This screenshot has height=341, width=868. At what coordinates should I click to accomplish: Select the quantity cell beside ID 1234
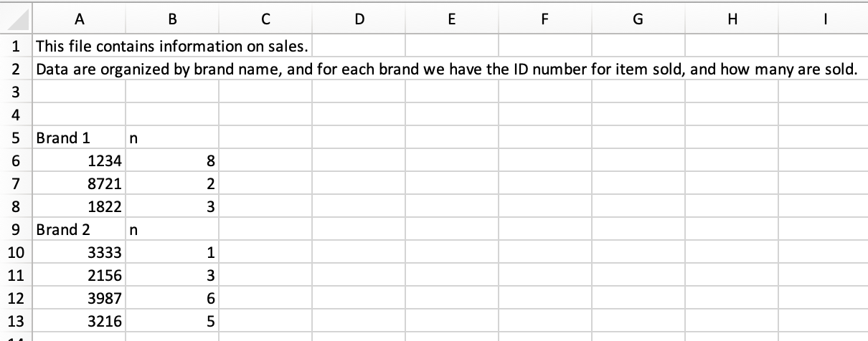pyautogui.click(x=171, y=161)
